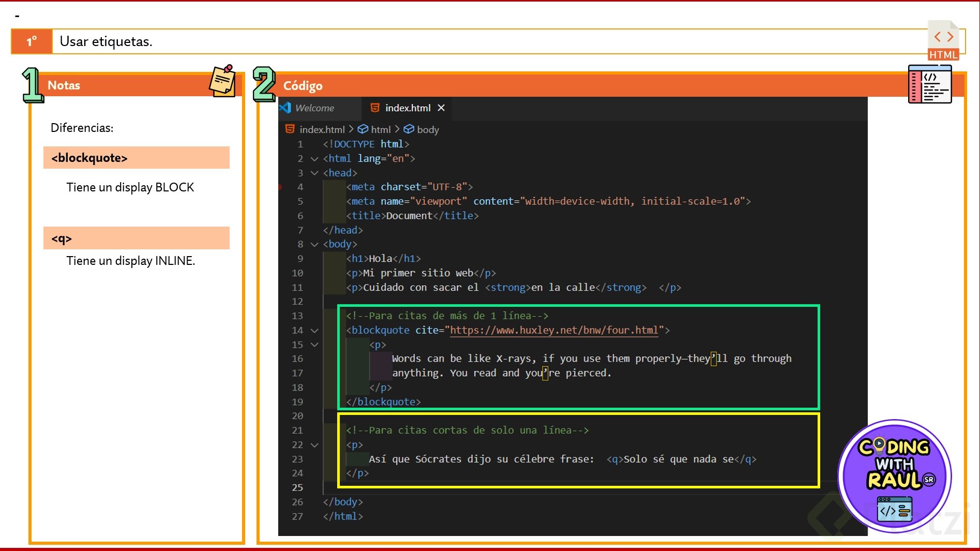Click 'Tiene un display BLOCK' note

(130, 187)
